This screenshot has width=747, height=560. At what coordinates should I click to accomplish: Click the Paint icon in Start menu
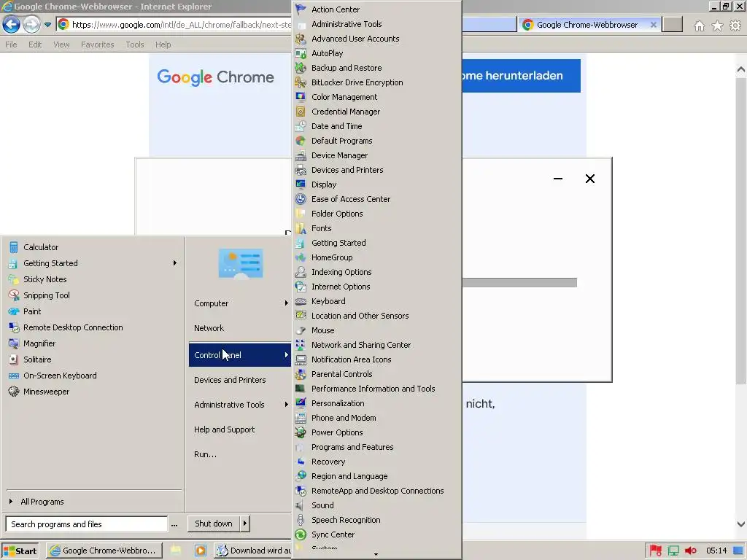[x=14, y=311]
